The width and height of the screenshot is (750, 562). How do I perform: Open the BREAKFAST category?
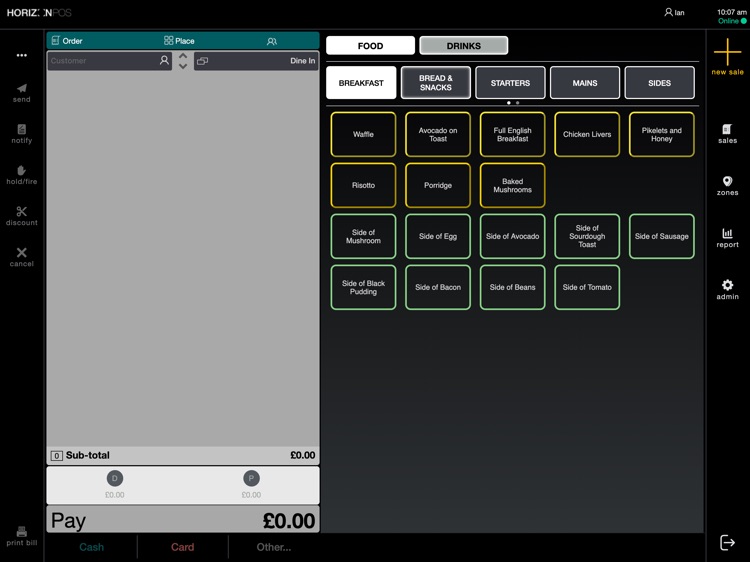pyautogui.click(x=361, y=83)
